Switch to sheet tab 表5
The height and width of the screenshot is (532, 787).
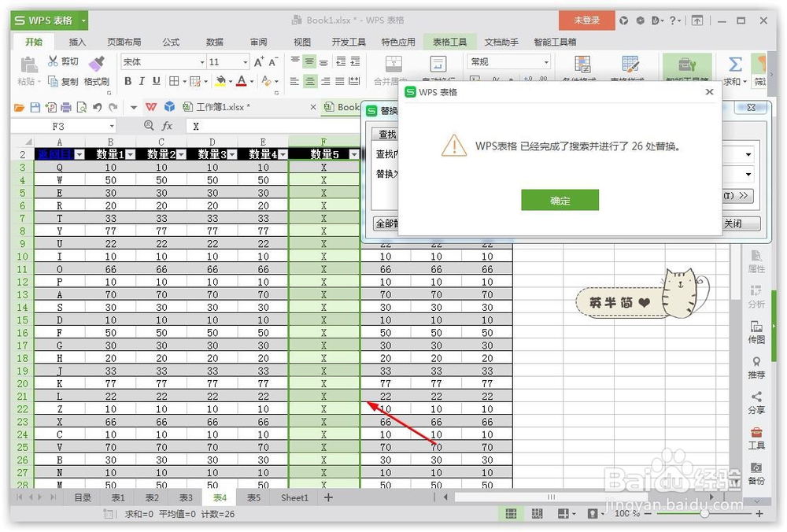(253, 497)
